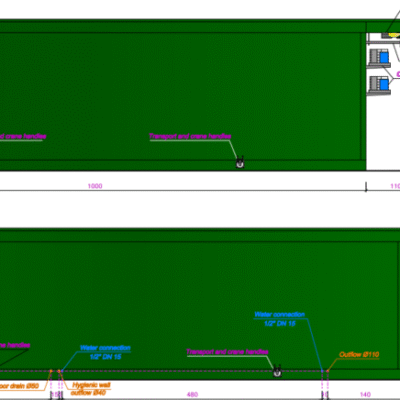Click the yellow component at top right
The width and height of the screenshot is (400, 400).
[x=394, y=35]
